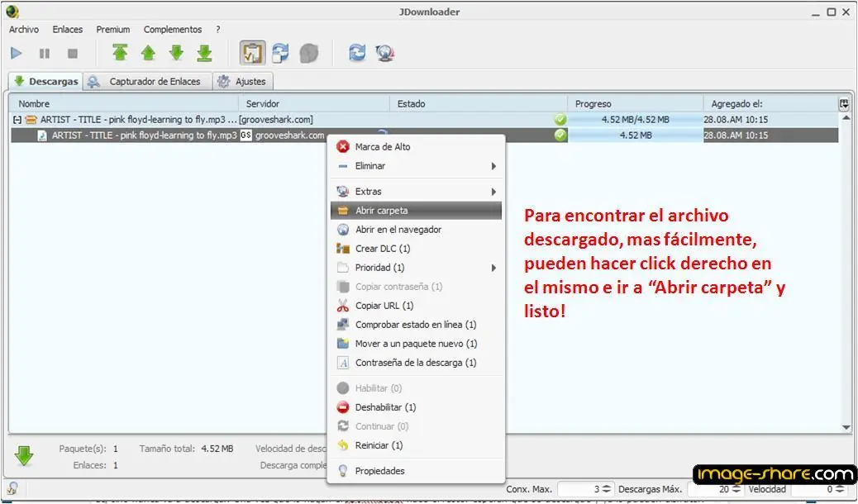Collapse the pink floyd package row
The height and width of the screenshot is (504, 858).
[x=17, y=119]
